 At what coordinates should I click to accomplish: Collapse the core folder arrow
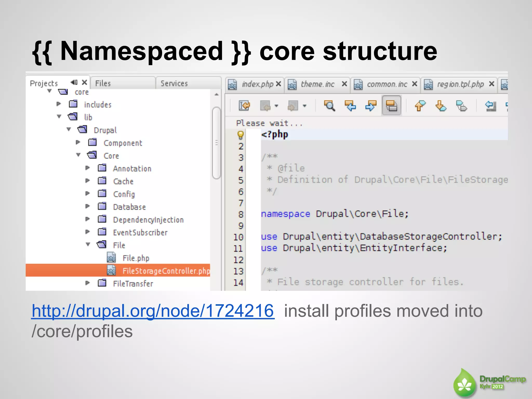[x=50, y=91]
